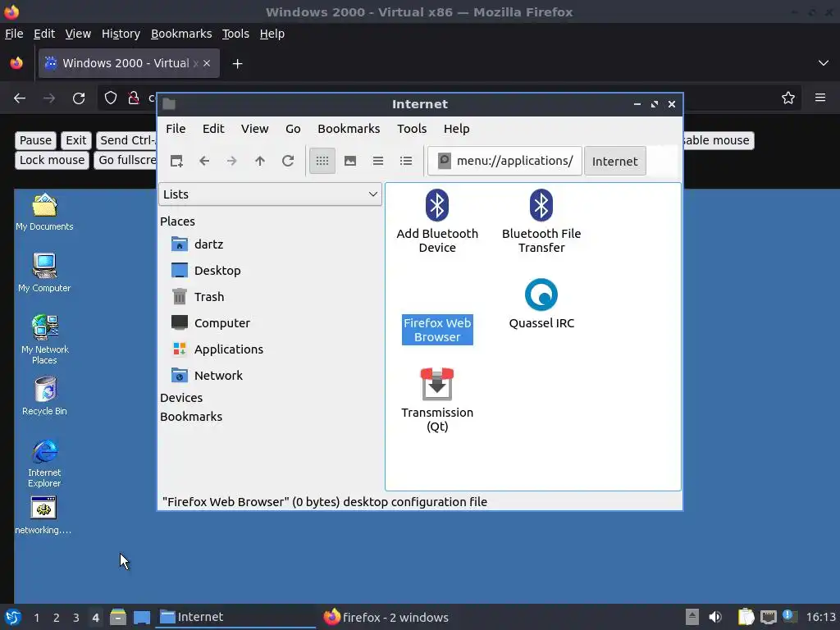Open Firefox Tools menu
This screenshot has width=840, height=630.
(235, 34)
